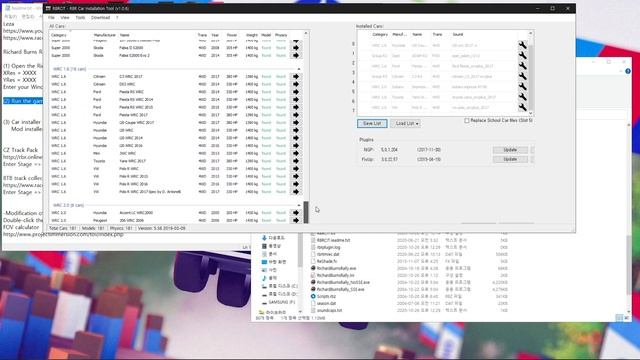This screenshot has height=360, width=640.
Task: Open the Load List dropdown
Action: tap(405, 123)
